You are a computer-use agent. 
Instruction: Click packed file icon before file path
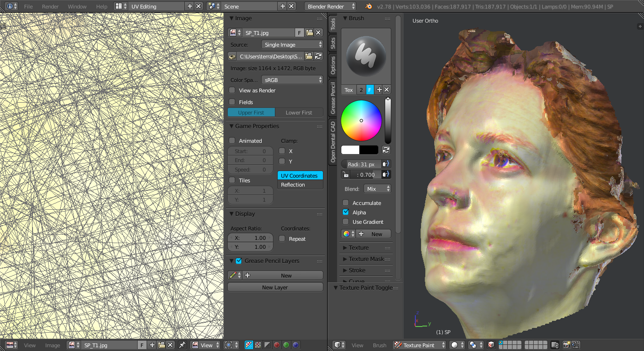(x=232, y=56)
